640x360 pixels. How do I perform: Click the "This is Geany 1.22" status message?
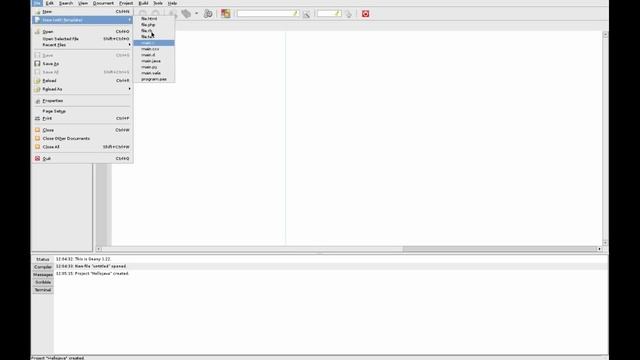[83, 259]
